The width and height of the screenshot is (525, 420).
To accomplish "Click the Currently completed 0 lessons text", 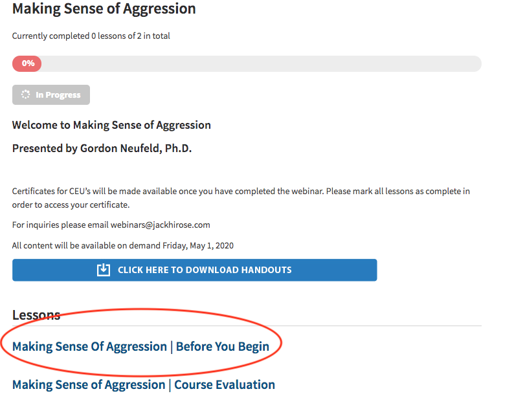I will coord(91,36).
